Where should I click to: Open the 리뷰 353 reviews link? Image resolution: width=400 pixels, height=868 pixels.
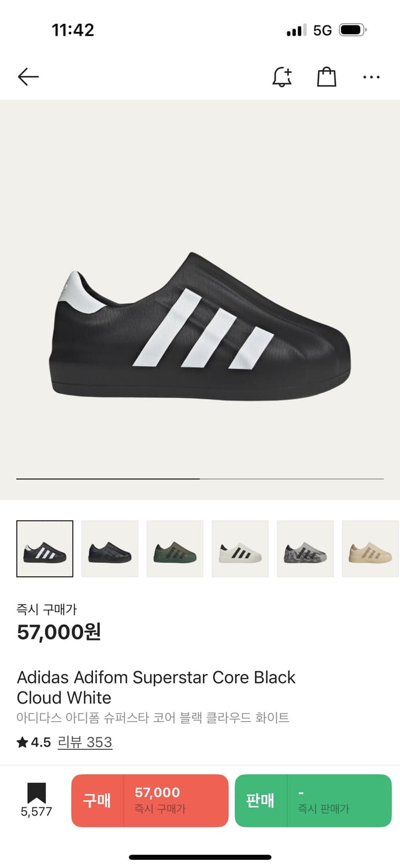point(85,742)
